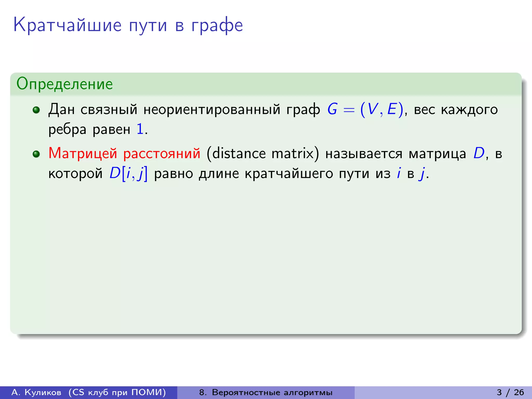Click the word 'называется' in second bullet
The width and height of the screenshot is (532, 399).
pos(364,154)
